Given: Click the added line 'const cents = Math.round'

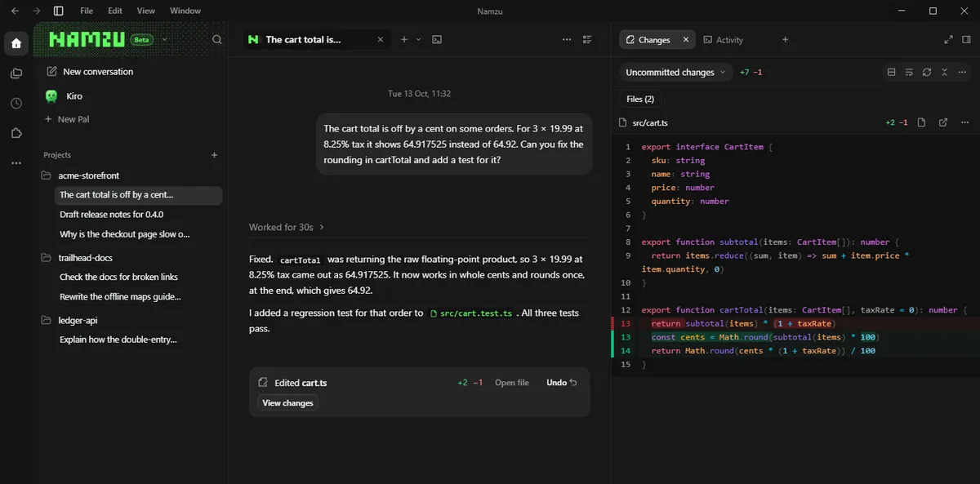Looking at the screenshot, I should tap(795, 337).
